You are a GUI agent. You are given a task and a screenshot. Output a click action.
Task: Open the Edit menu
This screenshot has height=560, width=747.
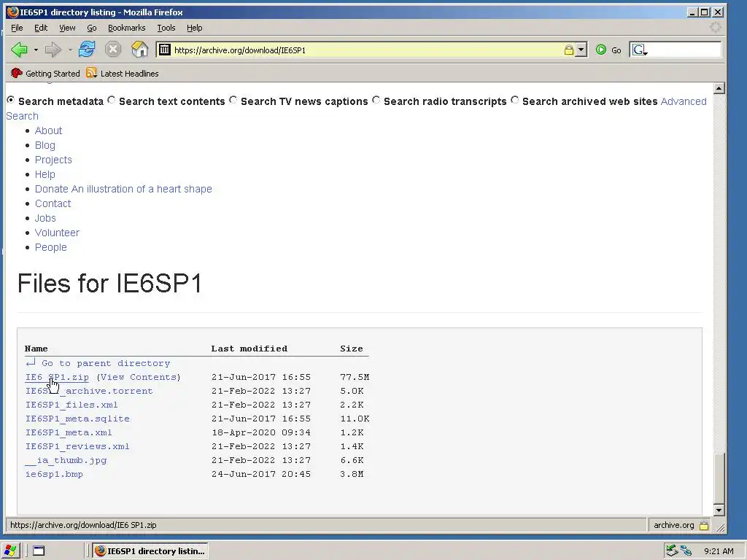click(41, 28)
